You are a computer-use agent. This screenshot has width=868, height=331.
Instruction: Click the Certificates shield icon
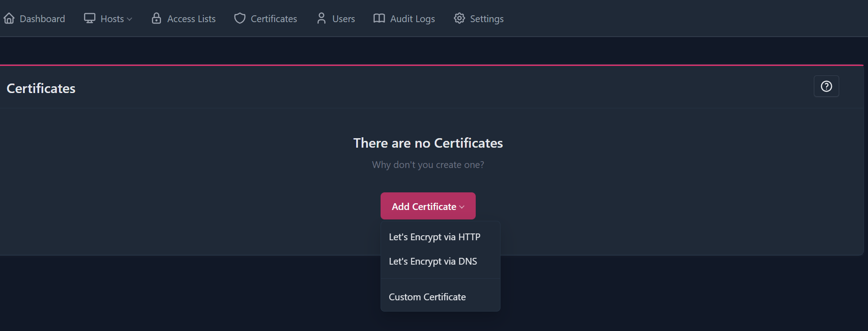click(240, 19)
